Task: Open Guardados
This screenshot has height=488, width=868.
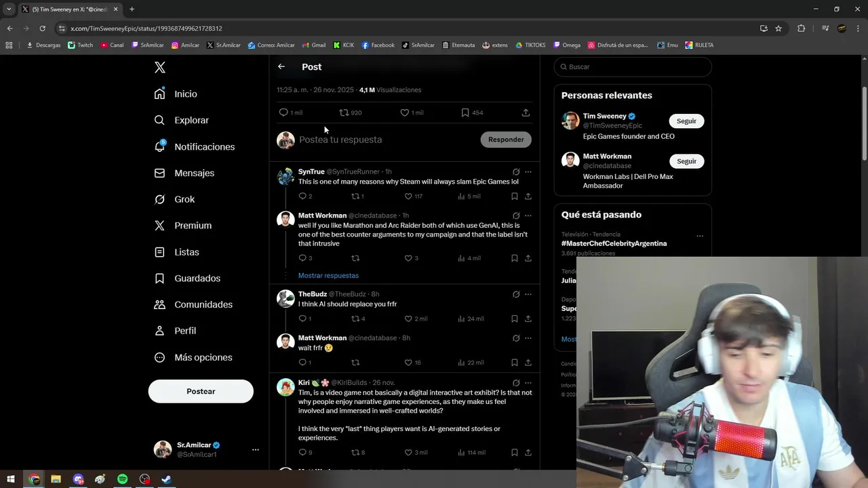Action: (x=187, y=278)
